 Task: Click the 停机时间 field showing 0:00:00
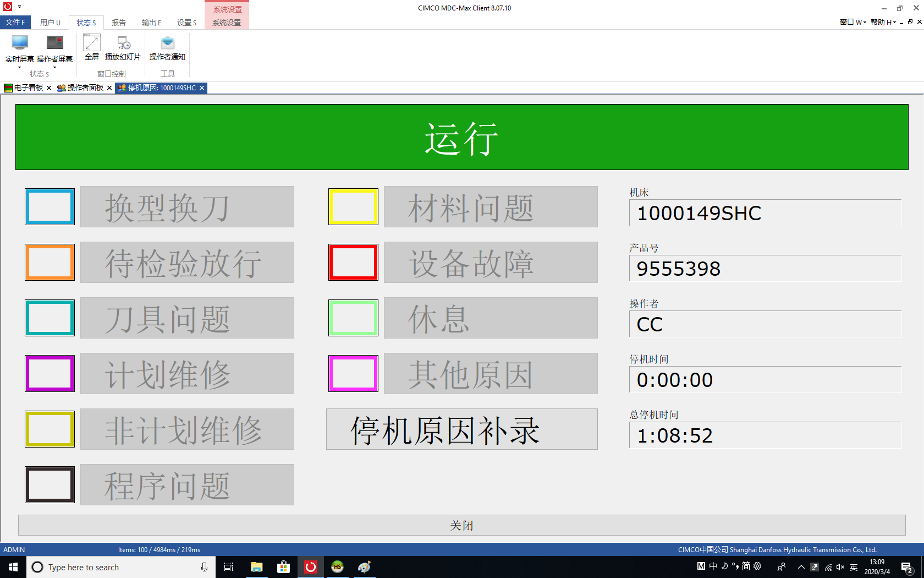click(766, 380)
